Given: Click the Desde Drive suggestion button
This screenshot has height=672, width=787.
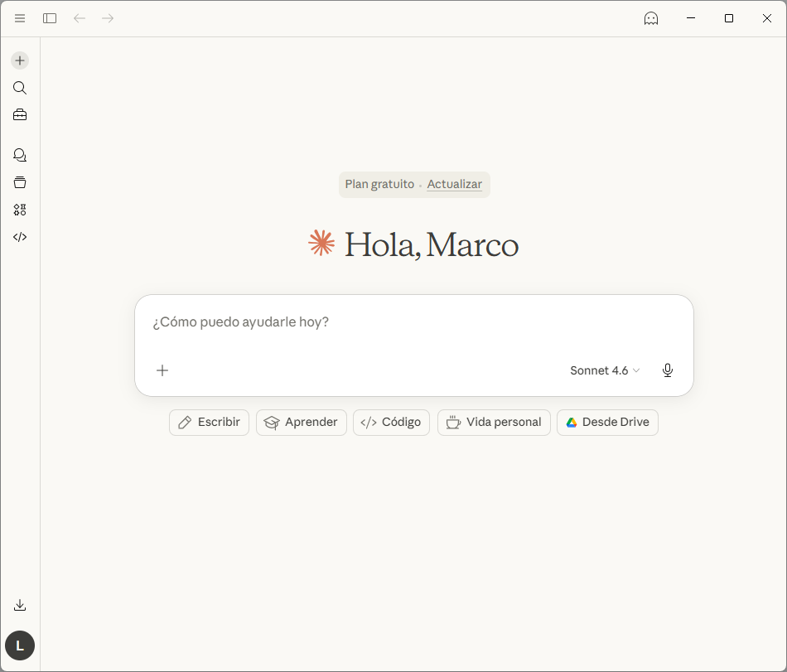Looking at the screenshot, I should pos(607,423).
